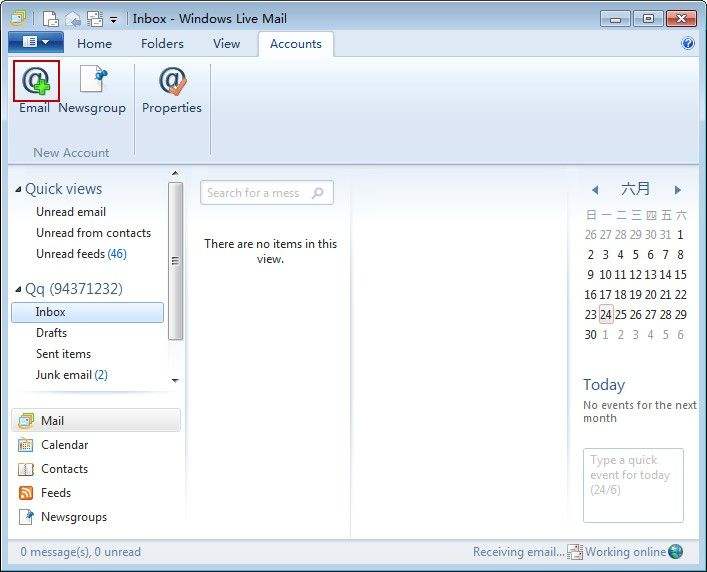Maximize the Windows Live Mail window

[648, 19]
